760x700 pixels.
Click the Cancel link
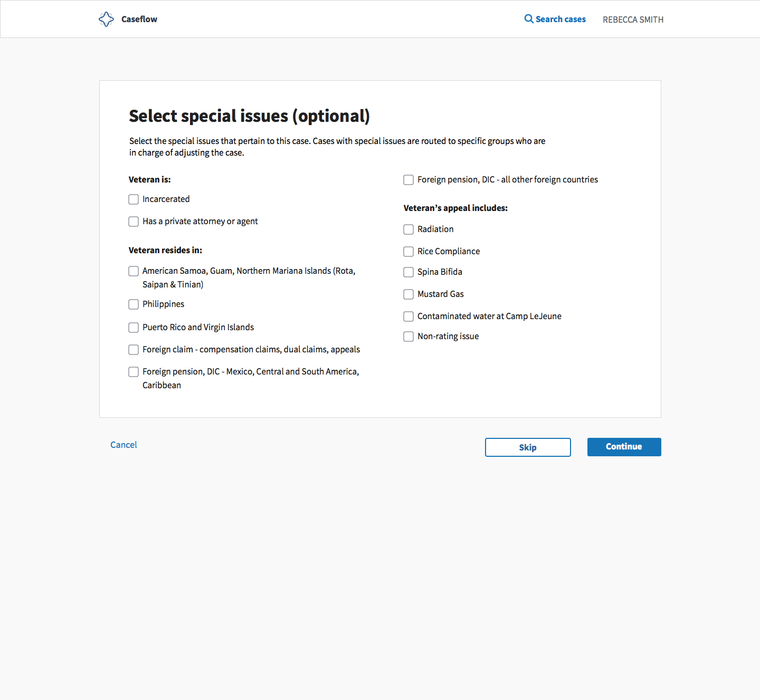tap(123, 445)
